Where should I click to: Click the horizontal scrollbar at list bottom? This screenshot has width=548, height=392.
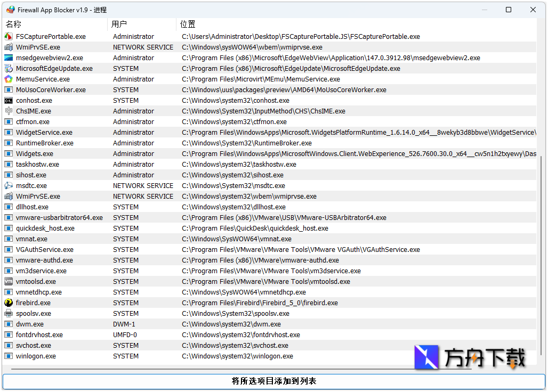(241, 369)
